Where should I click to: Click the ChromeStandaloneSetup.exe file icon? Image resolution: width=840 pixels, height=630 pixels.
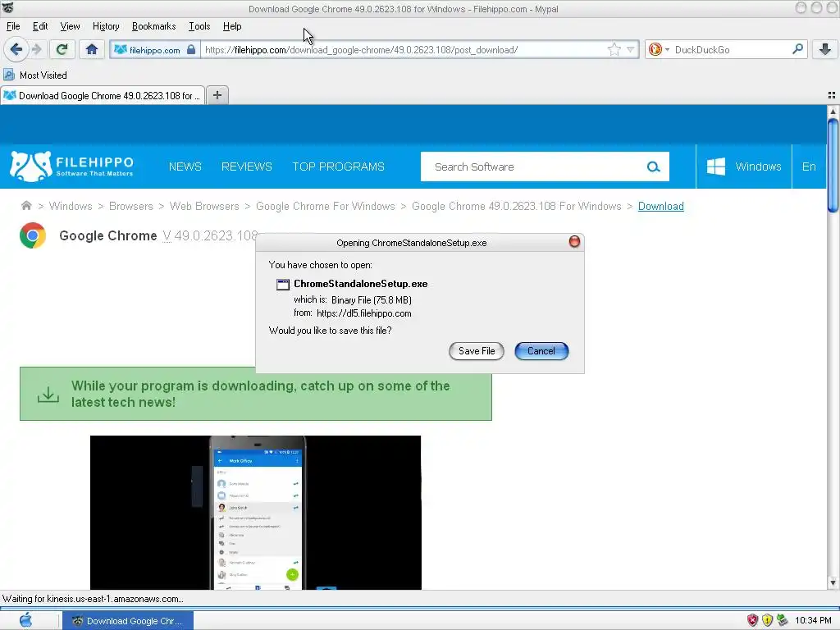point(282,285)
